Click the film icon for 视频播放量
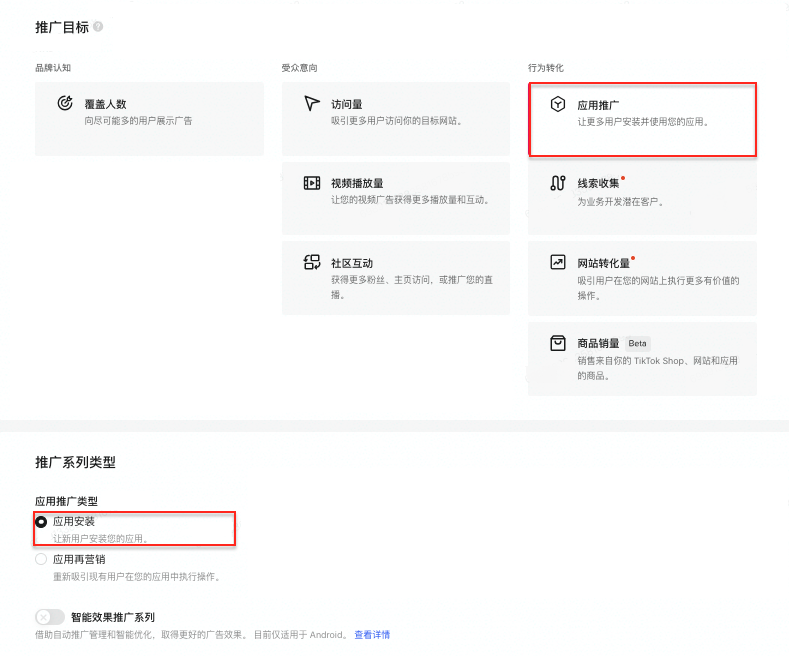 311,183
